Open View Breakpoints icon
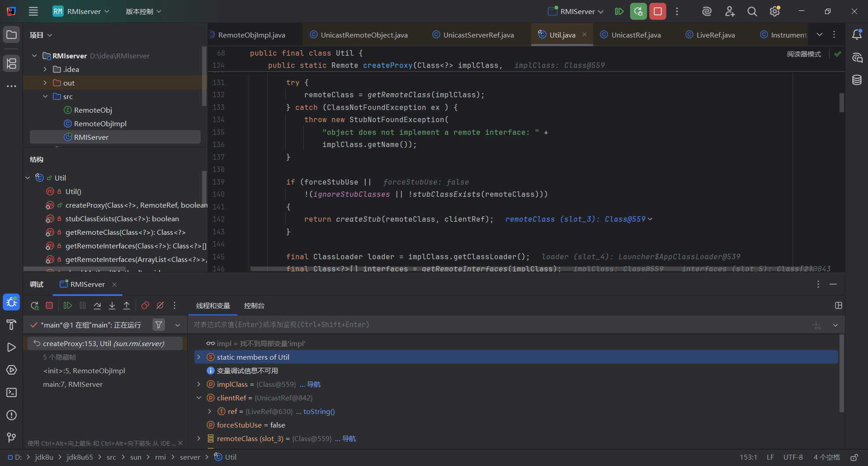The width and height of the screenshot is (868, 466). tap(145, 306)
